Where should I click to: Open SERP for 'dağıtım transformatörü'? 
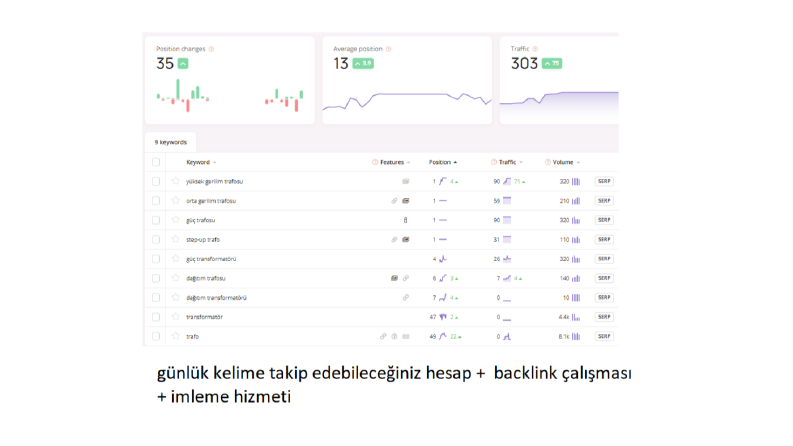(604, 297)
